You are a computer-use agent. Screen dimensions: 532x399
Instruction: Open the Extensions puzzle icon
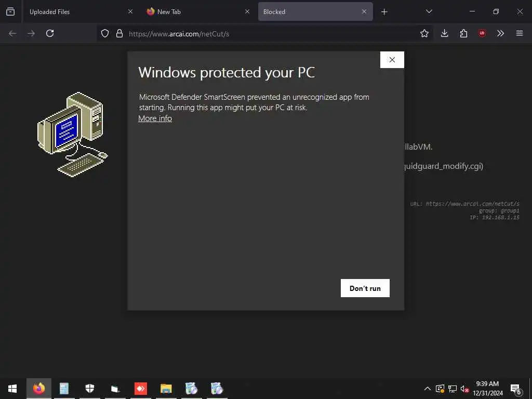click(x=463, y=33)
